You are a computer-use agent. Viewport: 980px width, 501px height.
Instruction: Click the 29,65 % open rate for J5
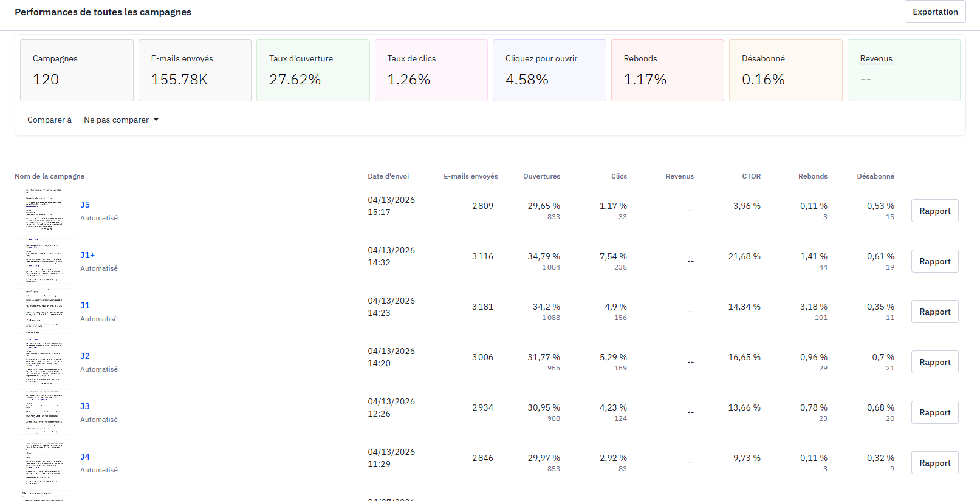pos(544,206)
